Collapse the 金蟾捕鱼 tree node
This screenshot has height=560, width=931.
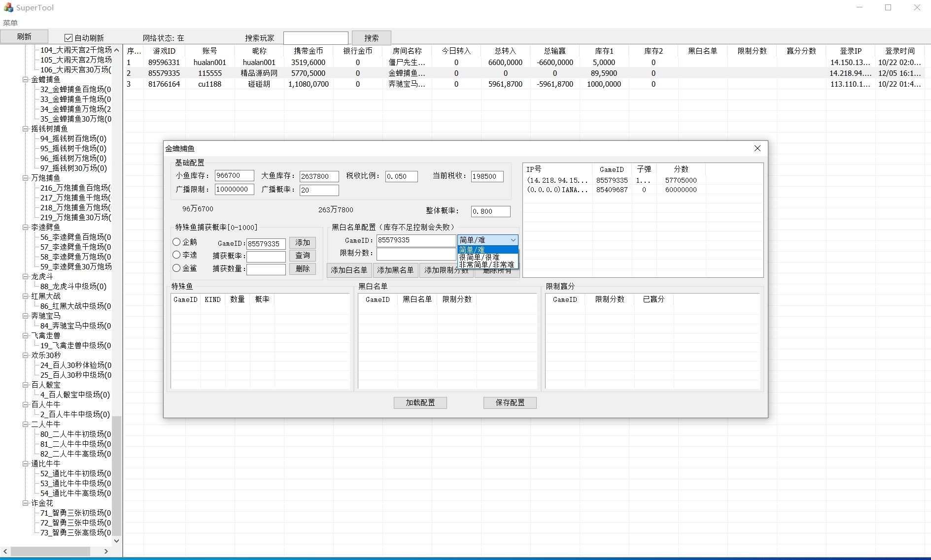(x=25, y=79)
